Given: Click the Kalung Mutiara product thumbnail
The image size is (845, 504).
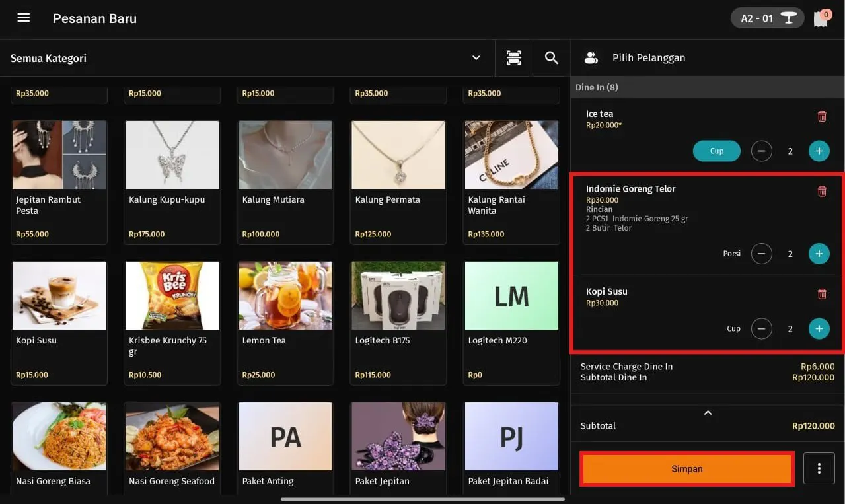Looking at the screenshot, I should click(x=285, y=155).
